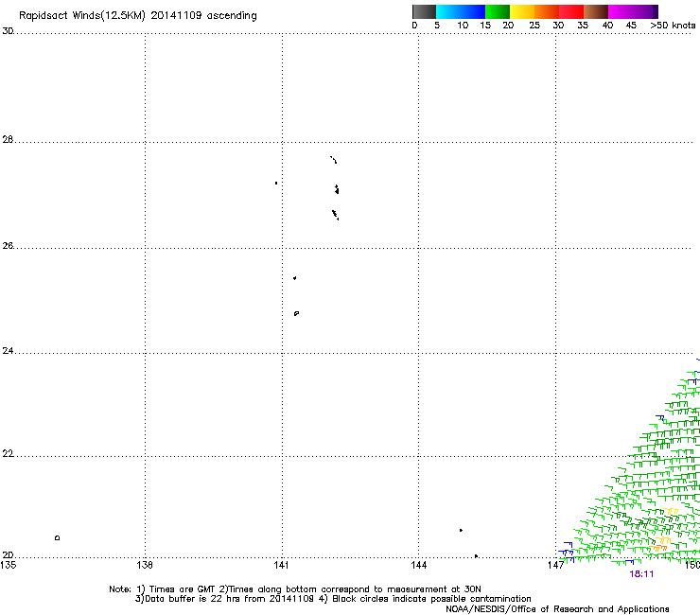700x615 pixels.
Task: Click the gray 0-5 knots color band
Action: point(424,11)
